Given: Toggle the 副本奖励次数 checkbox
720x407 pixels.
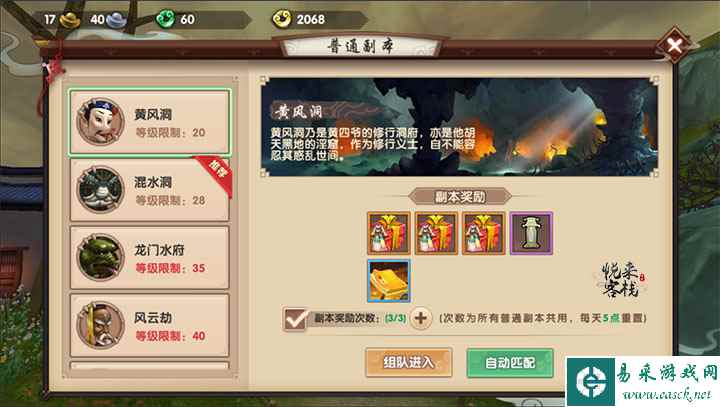Looking at the screenshot, I should pos(295,318).
